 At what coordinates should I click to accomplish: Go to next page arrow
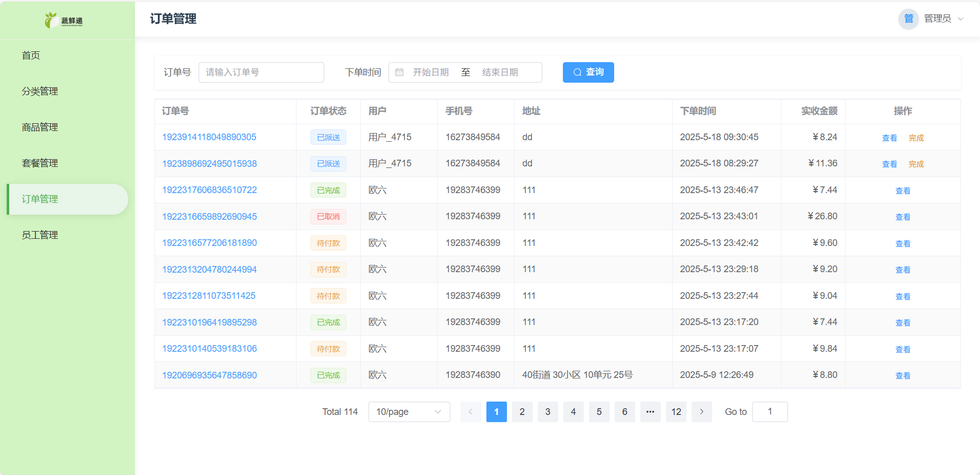(x=701, y=412)
